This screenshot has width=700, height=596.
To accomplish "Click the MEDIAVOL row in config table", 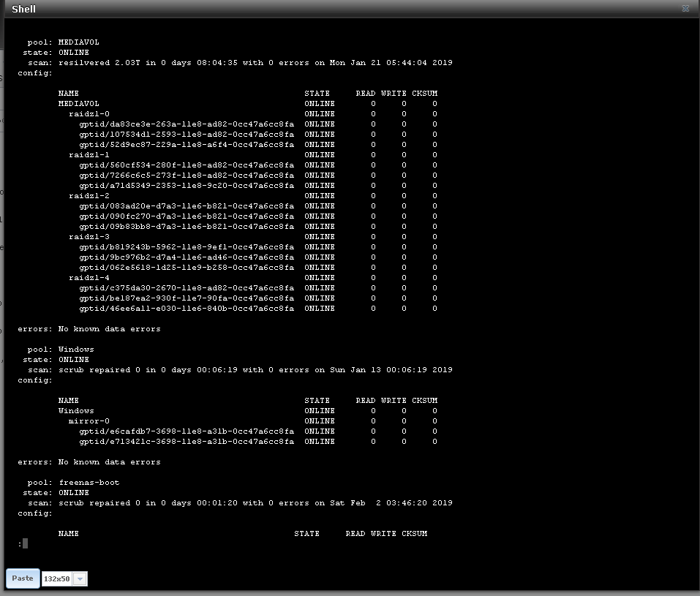I will [x=248, y=104].
